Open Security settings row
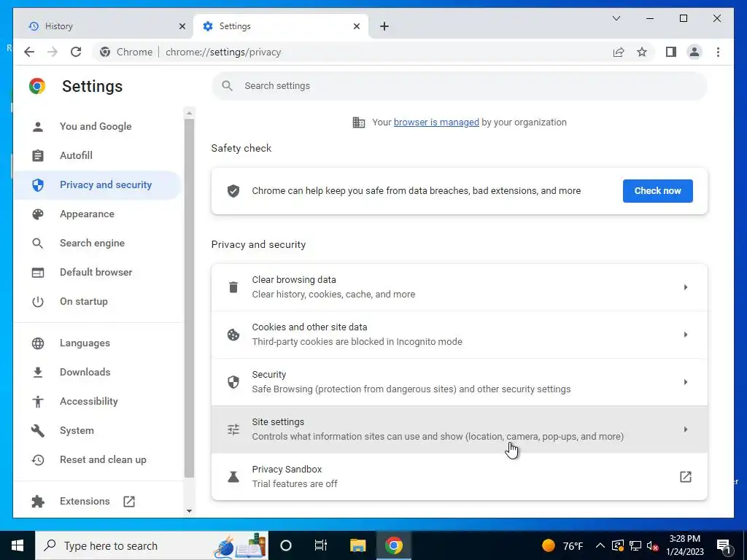 460,382
